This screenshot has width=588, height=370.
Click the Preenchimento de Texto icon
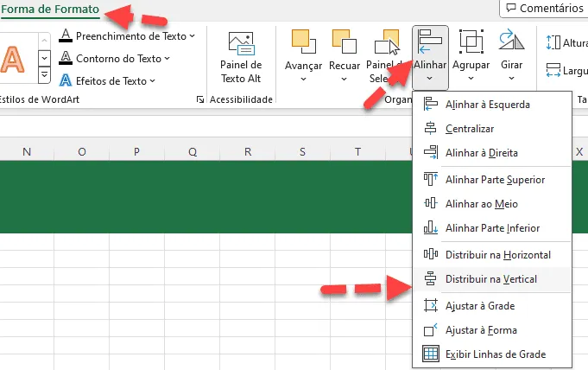[x=66, y=35]
